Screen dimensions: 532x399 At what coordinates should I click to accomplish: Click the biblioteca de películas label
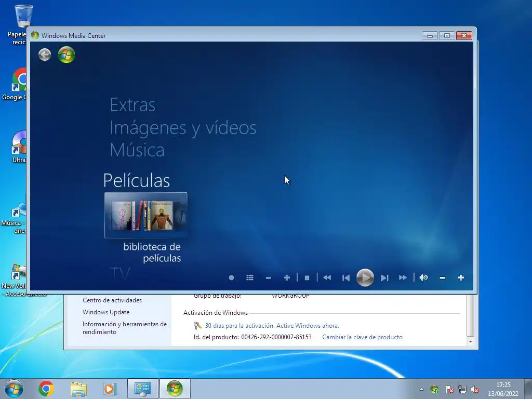pyautogui.click(x=152, y=252)
